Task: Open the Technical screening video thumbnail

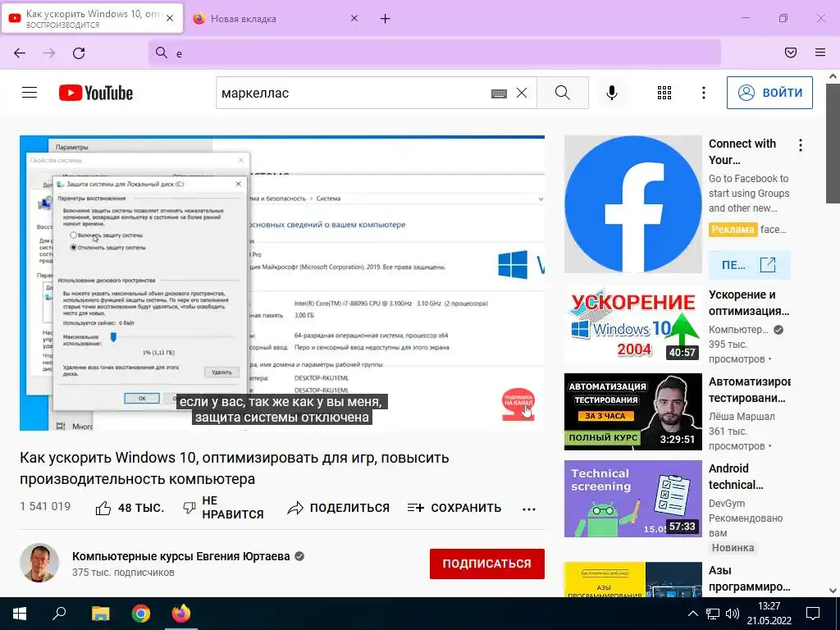Action: coord(632,498)
